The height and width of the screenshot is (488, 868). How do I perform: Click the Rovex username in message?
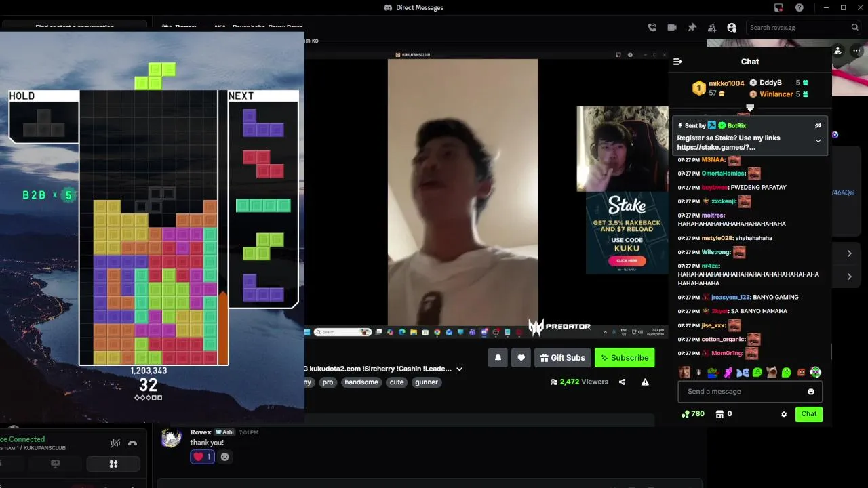click(201, 432)
